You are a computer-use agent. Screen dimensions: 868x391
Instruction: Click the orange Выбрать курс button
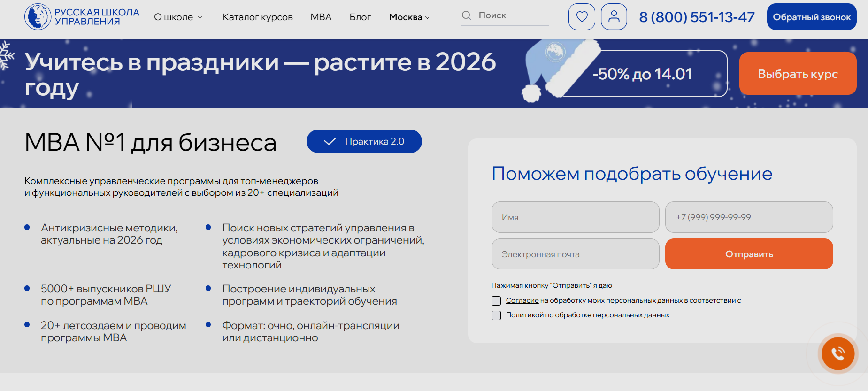pos(798,74)
